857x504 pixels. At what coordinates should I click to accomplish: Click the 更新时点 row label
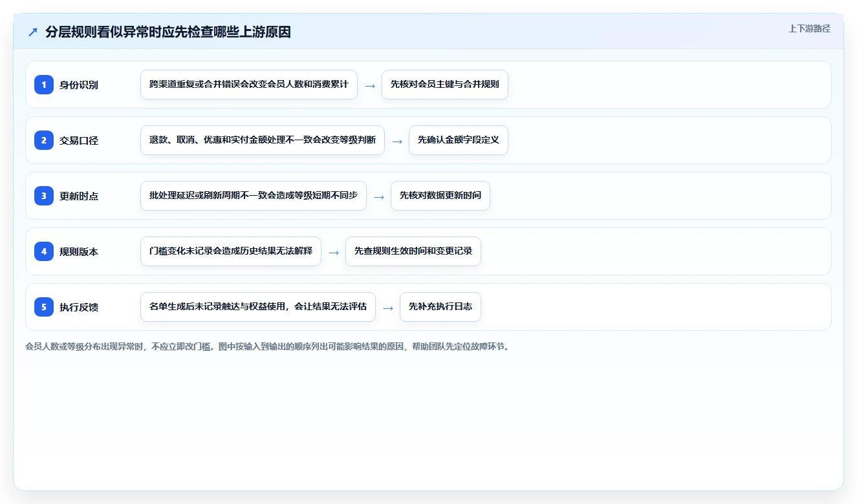(x=79, y=196)
